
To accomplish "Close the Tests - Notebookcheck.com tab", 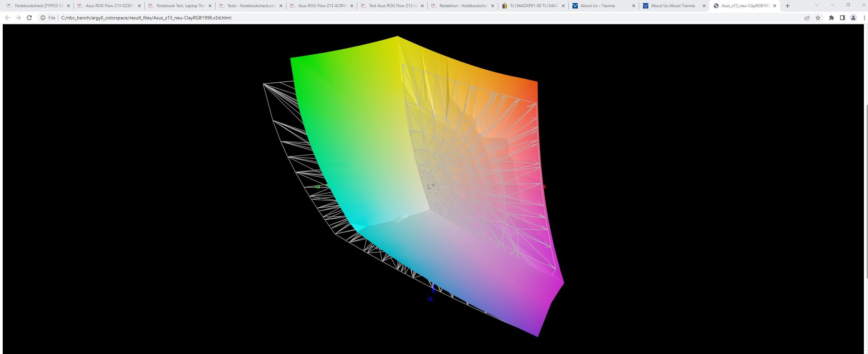I will coord(281,6).
